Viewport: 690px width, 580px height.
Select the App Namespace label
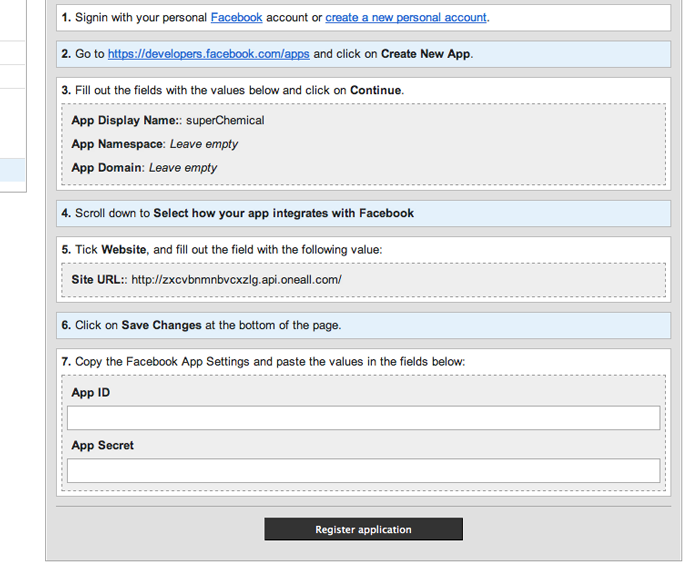[x=117, y=144]
